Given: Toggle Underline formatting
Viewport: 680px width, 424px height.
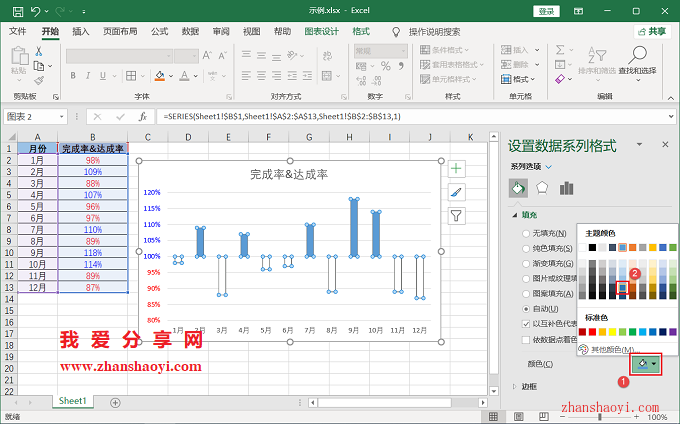Looking at the screenshot, I should 103,76.
